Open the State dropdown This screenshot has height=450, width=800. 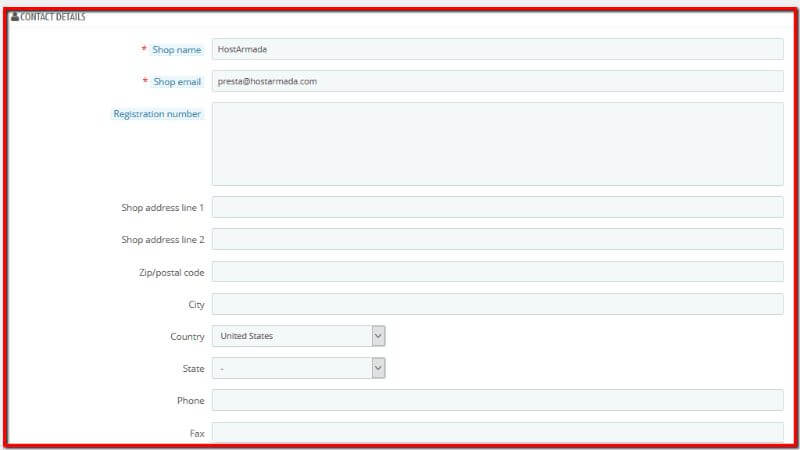[x=298, y=368]
